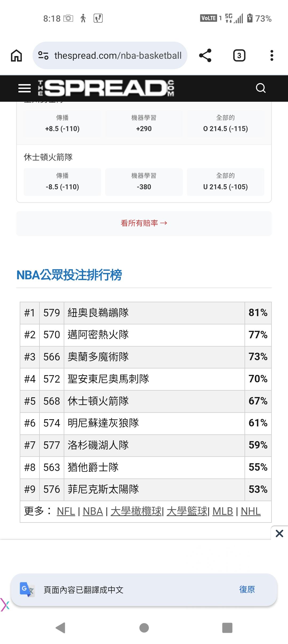The height and width of the screenshot is (644, 288).
Task: Tap the share icon
Action: (x=205, y=56)
